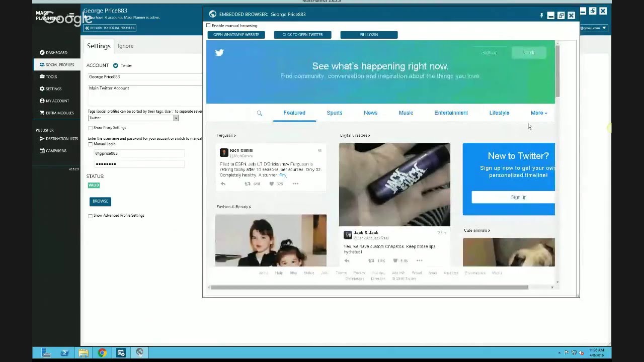Open File Explorer from the taskbar
The image size is (644, 362).
(84, 353)
